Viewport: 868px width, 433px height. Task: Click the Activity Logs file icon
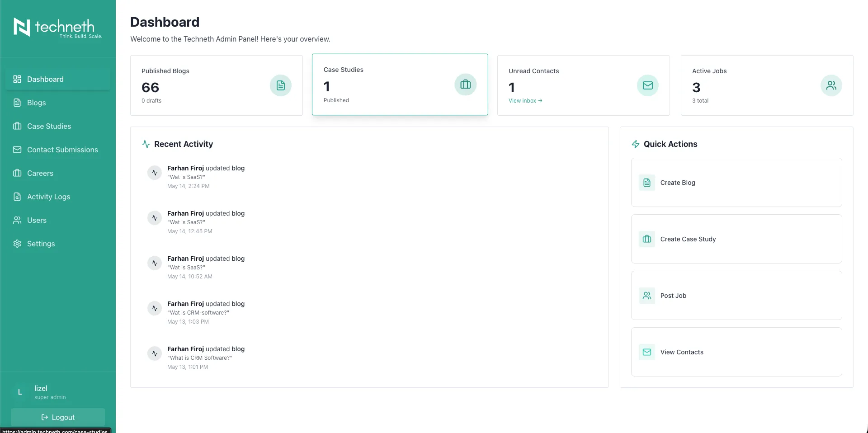click(17, 197)
